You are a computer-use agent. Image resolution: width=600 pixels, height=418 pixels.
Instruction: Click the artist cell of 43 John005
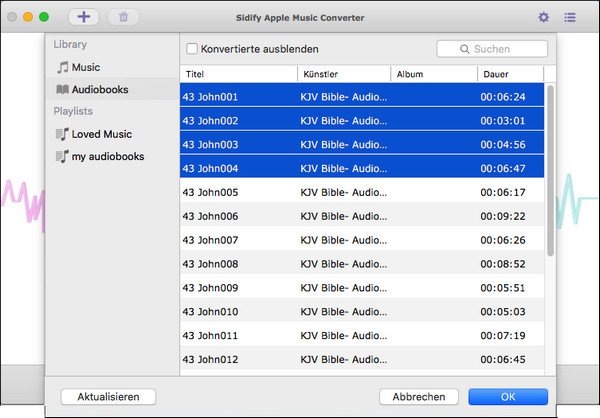tap(344, 192)
